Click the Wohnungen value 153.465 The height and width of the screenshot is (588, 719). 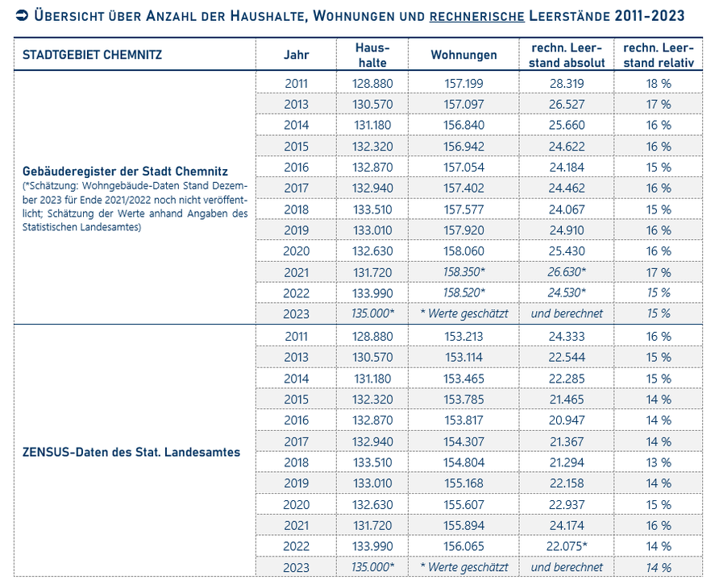[463, 379]
